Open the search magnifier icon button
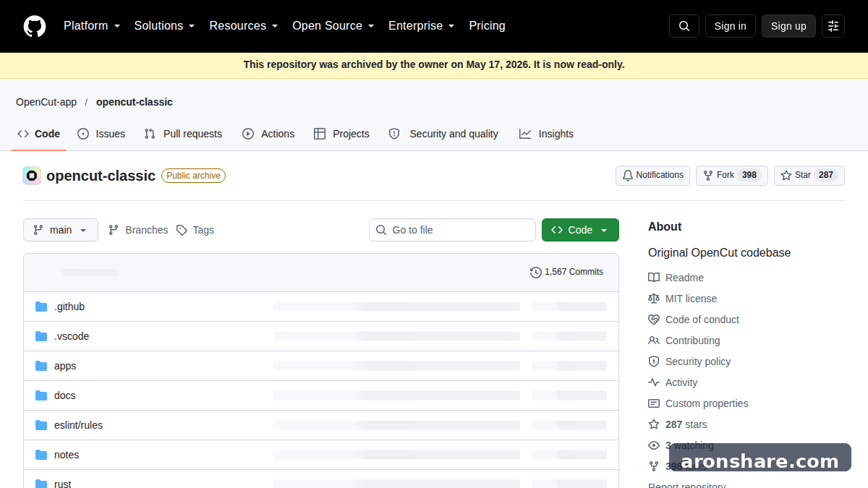The width and height of the screenshot is (868, 488). pos(684,26)
